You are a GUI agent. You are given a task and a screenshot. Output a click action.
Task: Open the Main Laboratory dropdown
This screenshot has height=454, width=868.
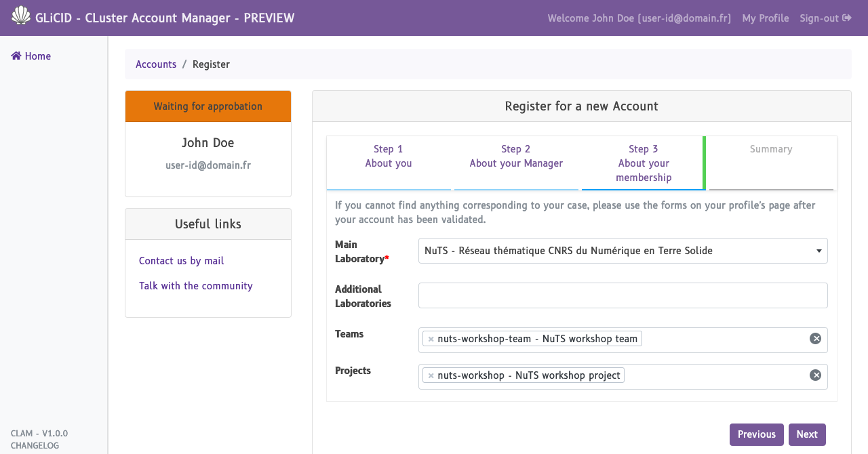coord(623,251)
